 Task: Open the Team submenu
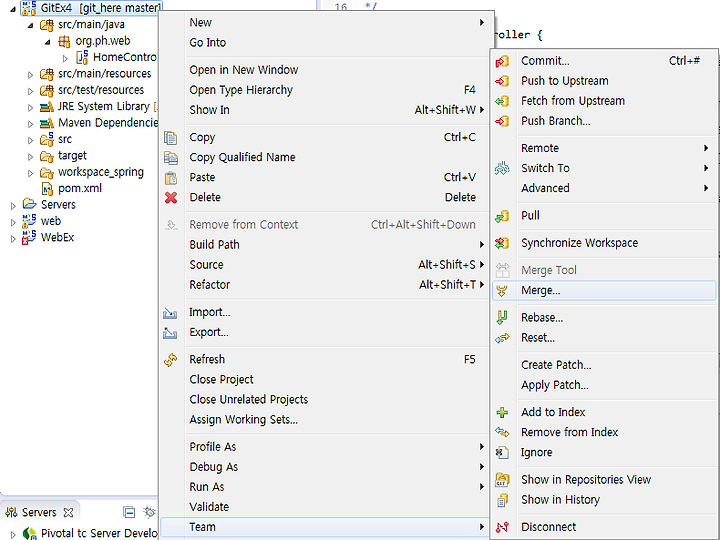click(324, 527)
